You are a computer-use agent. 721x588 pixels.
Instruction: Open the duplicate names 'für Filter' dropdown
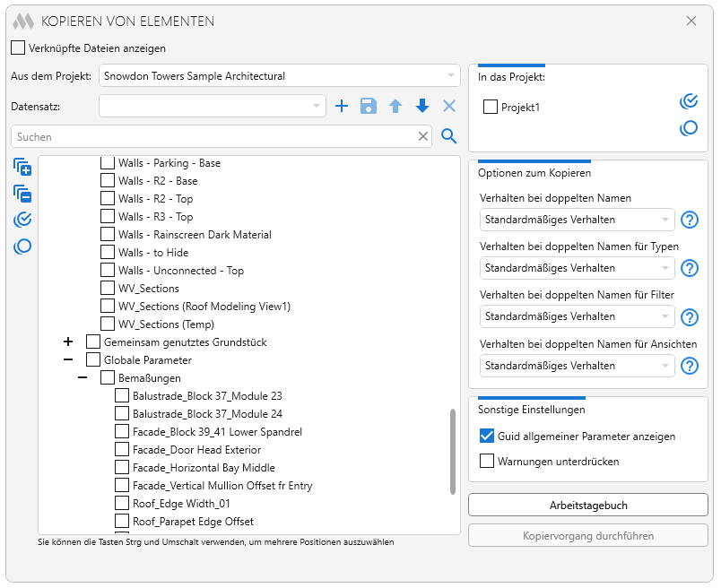[578, 316]
